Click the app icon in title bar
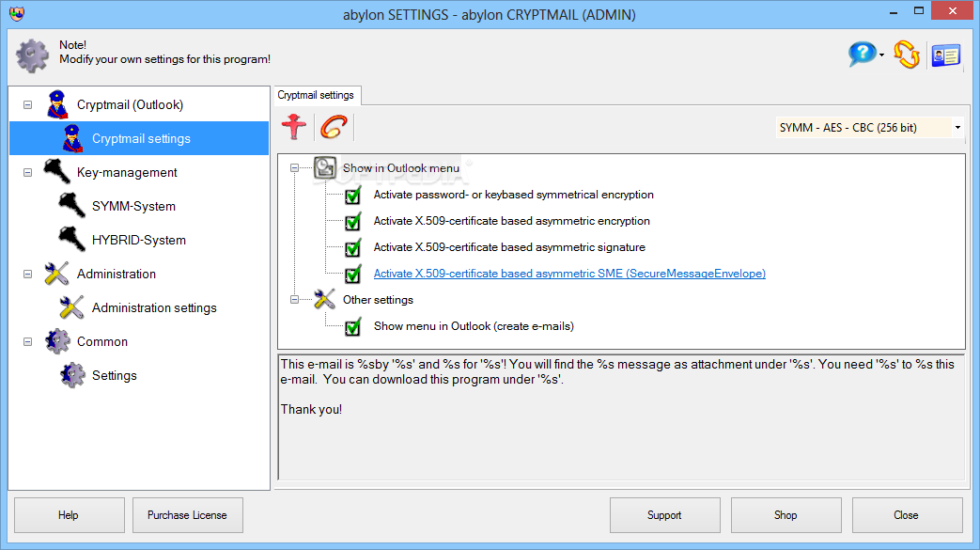 (x=17, y=13)
